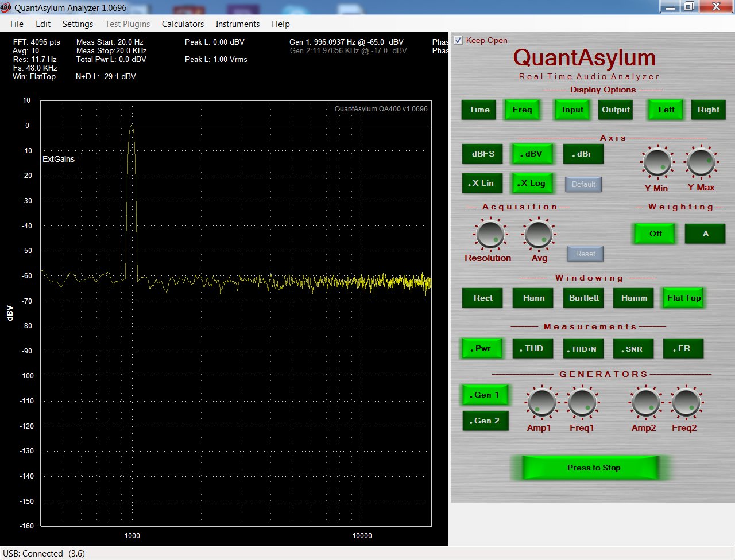Click the N+D L -29.1 dBV readout
Screen dimensions: 735x560
click(x=106, y=76)
